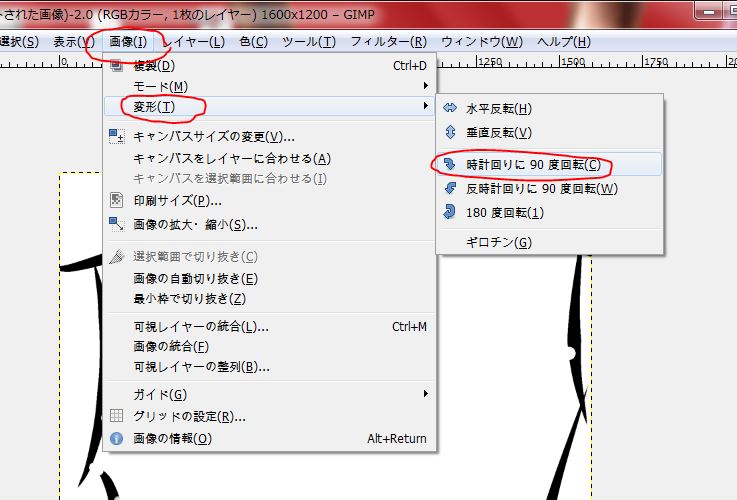Click the horizontal flip icon beside 水平反転
This screenshot has width=737, height=500.
click(450, 108)
